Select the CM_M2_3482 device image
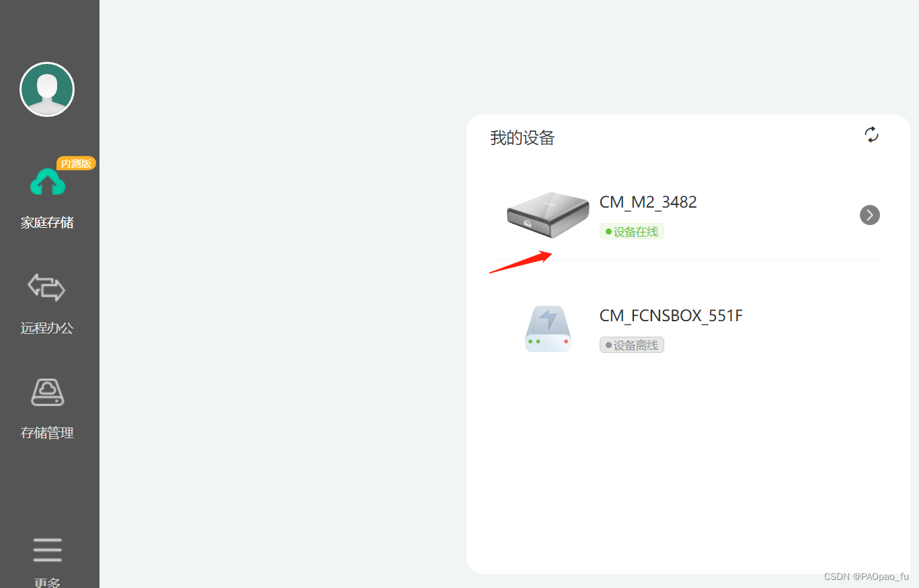Image resolution: width=919 pixels, height=588 pixels. click(548, 214)
